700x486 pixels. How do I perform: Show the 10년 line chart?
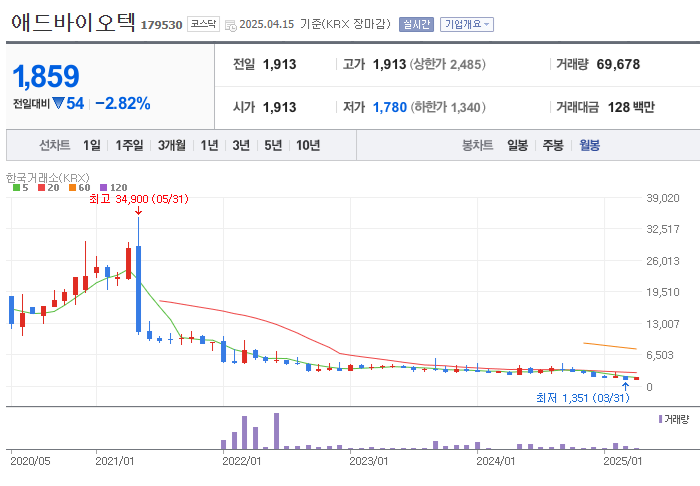(x=308, y=145)
